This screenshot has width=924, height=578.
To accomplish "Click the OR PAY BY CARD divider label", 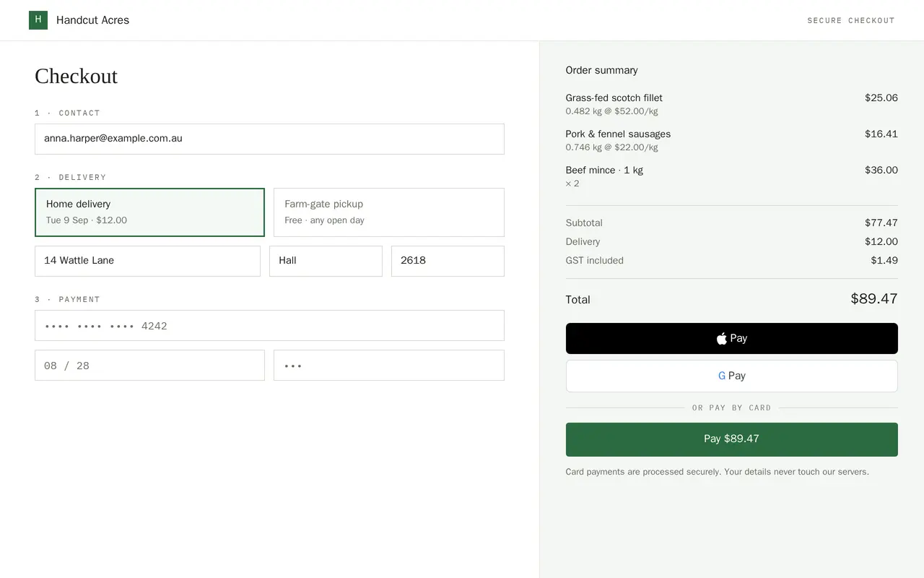I will [732, 407].
